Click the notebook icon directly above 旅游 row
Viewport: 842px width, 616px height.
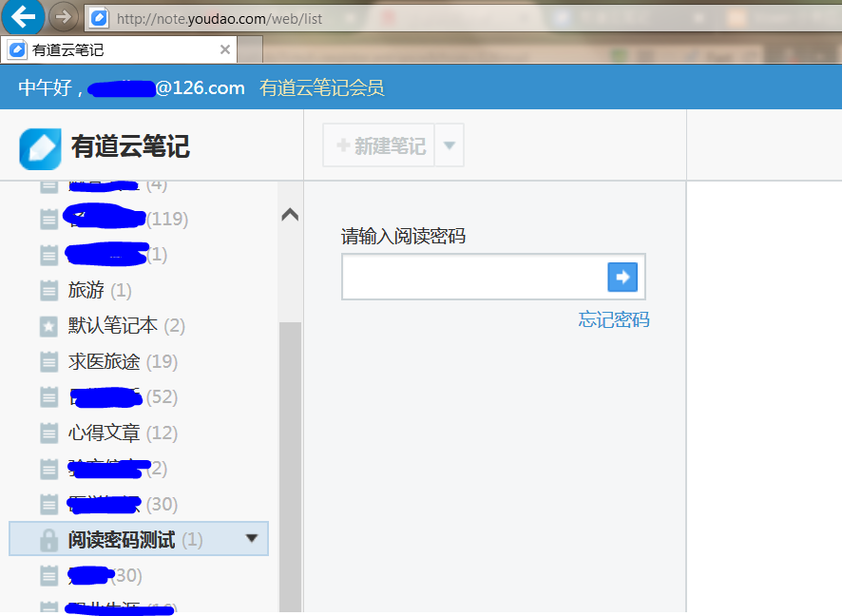tap(48, 255)
